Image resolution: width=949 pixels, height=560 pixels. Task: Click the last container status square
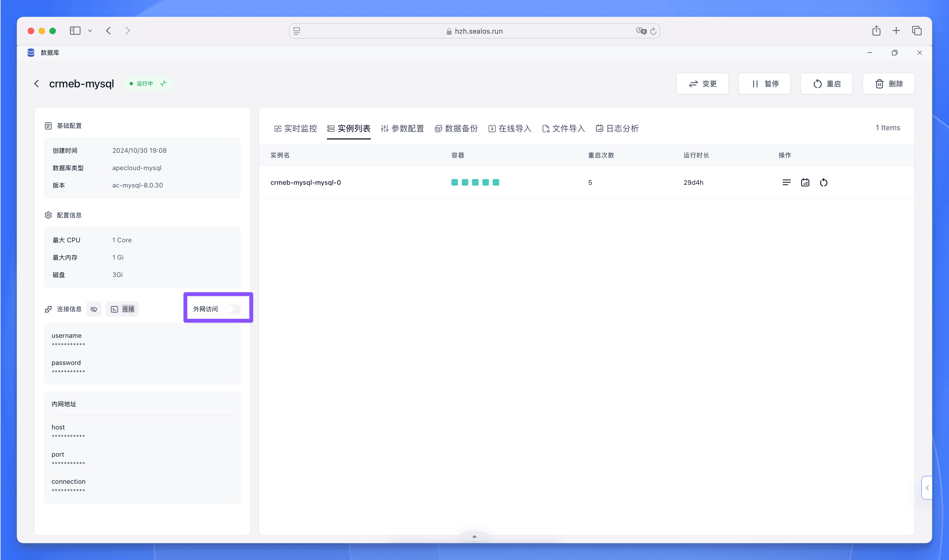coord(496,182)
